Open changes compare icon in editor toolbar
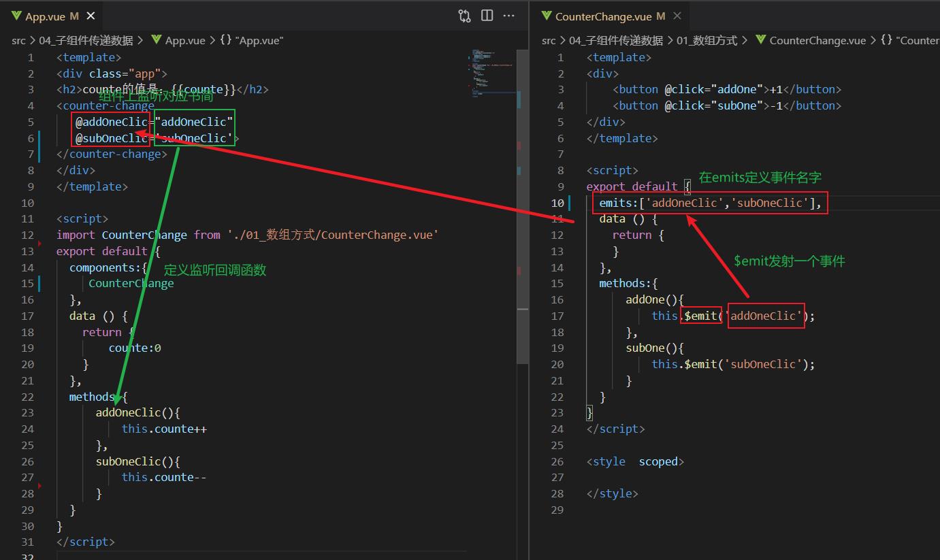Screen dimensions: 940x560 (464, 16)
